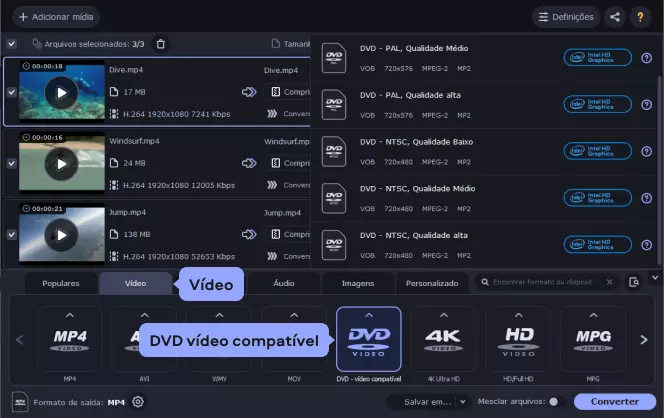This screenshot has width=664, height=418.
Task: Click the Adicionar mídia button
Action: (x=56, y=17)
